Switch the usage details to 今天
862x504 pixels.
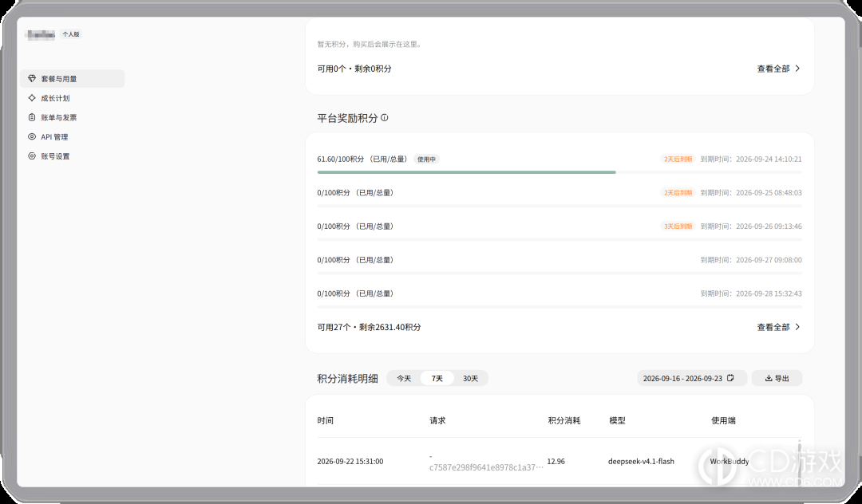[x=404, y=378]
